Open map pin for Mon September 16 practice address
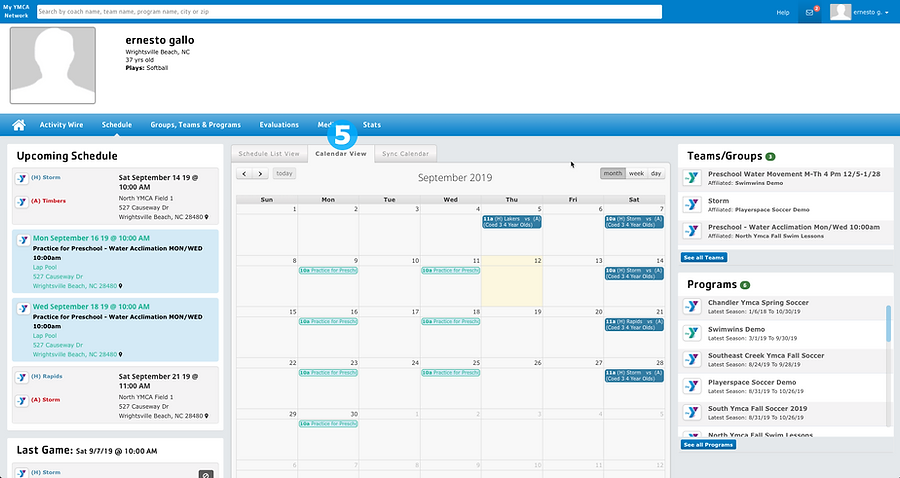The height and width of the screenshot is (478, 900). pyautogui.click(x=121, y=286)
